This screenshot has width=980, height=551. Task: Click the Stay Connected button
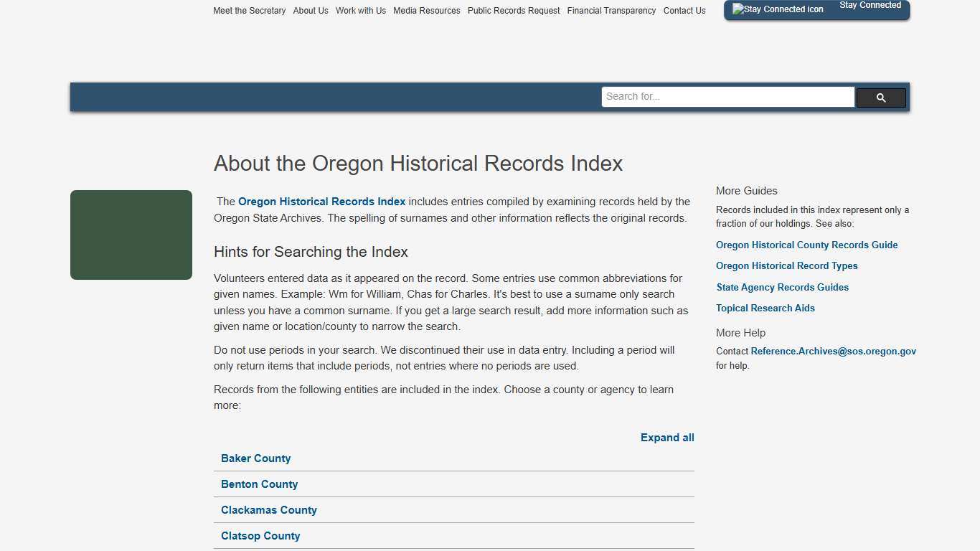(870, 5)
